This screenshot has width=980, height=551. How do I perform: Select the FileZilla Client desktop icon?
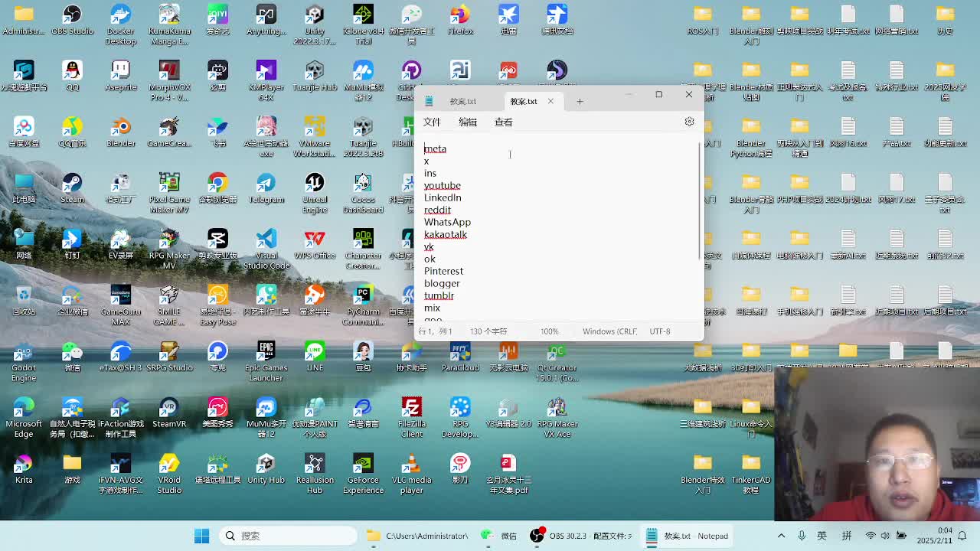[x=412, y=417]
